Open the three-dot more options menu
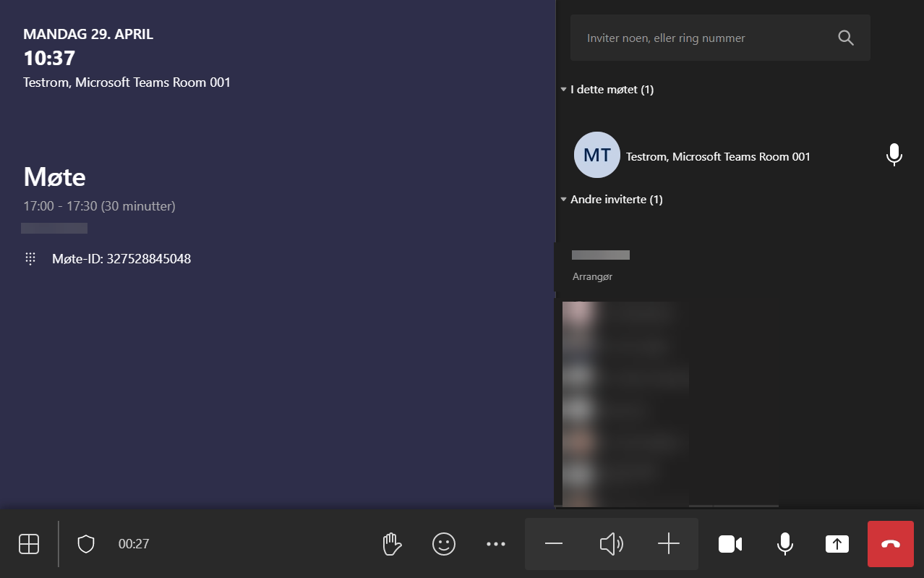 tap(496, 544)
